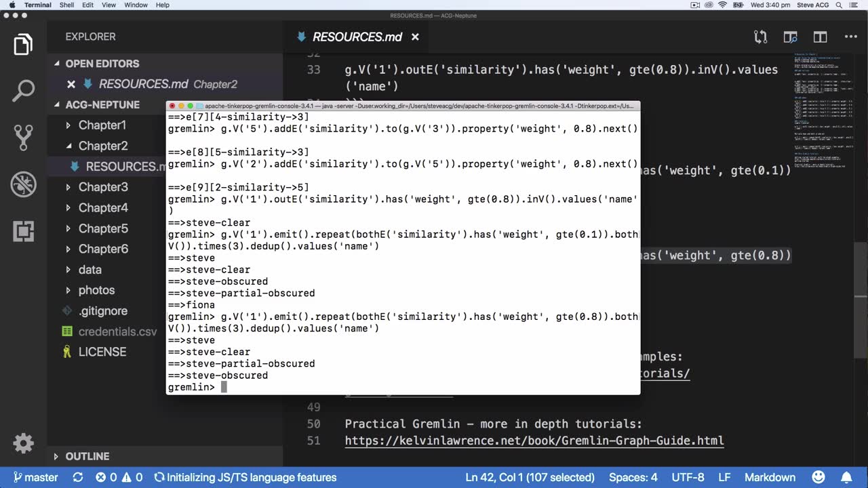Collapse the ACG-NEPTUNE folder section
This screenshot has height=488, width=868.
coord(102,104)
